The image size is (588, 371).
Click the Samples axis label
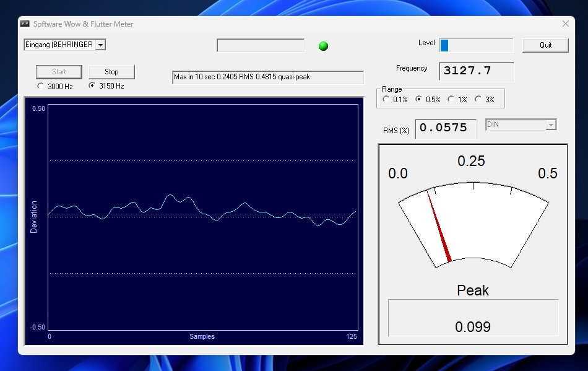[202, 336]
